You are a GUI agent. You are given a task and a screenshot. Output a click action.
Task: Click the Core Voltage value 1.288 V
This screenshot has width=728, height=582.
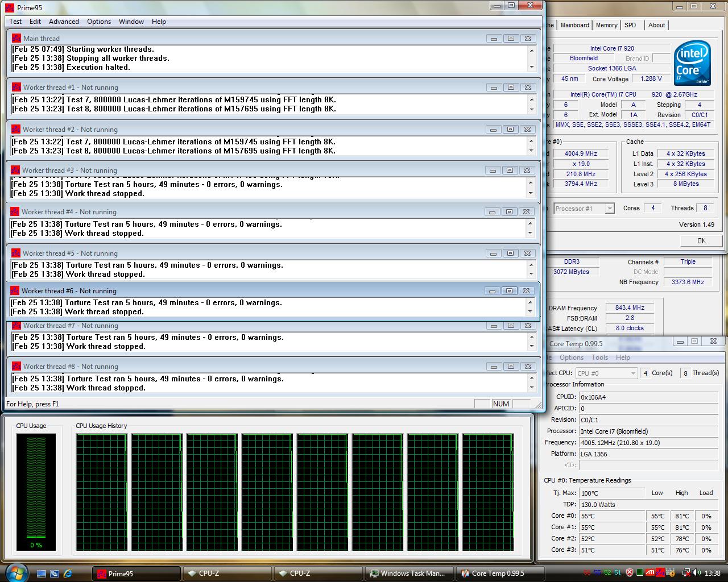(651, 79)
